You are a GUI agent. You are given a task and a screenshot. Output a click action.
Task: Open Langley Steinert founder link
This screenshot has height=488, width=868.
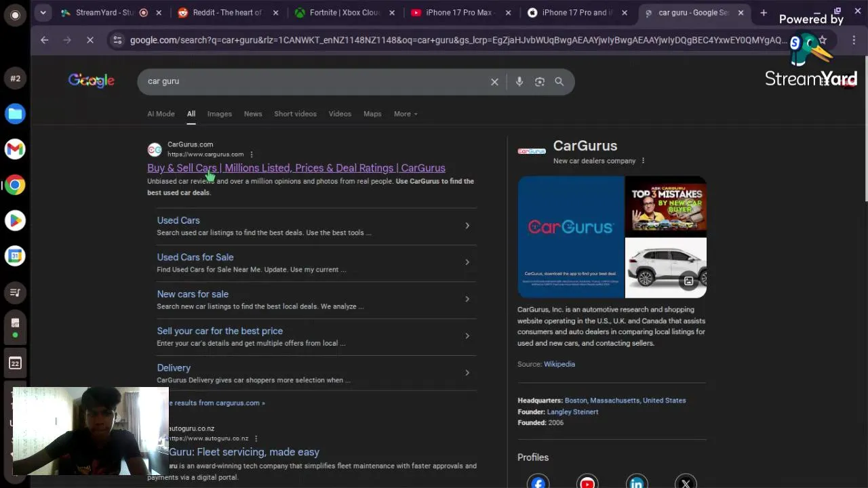572,411
